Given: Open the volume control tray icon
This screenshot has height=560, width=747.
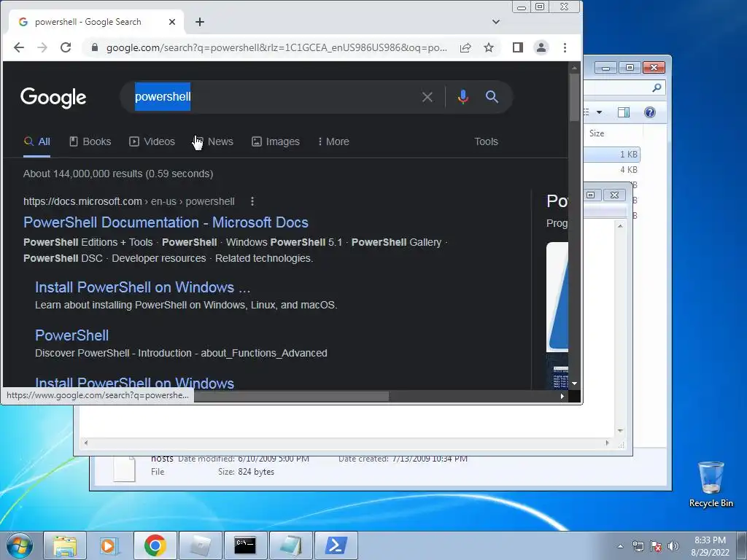Looking at the screenshot, I should (x=673, y=546).
